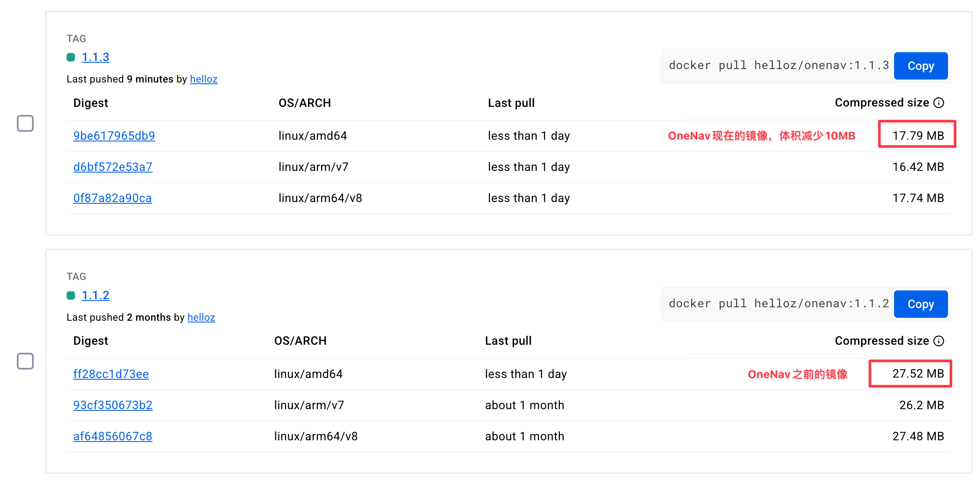Copy the docker pull command for 1.1.2
Screen dimensions: 980x479
(x=921, y=304)
